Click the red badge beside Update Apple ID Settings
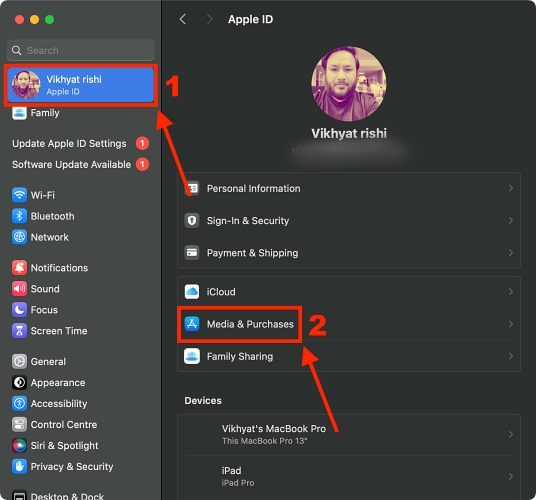The height and width of the screenshot is (500, 536). 142,144
